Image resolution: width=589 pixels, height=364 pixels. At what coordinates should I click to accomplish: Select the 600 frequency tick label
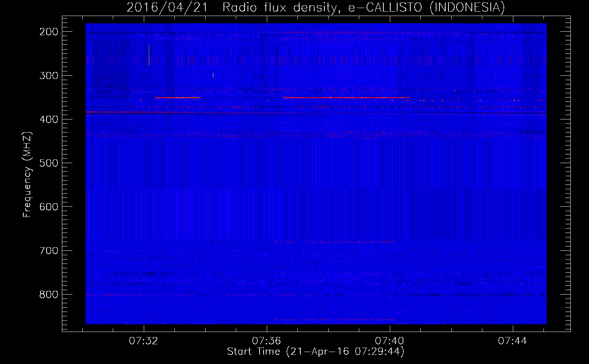tap(49, 207)
